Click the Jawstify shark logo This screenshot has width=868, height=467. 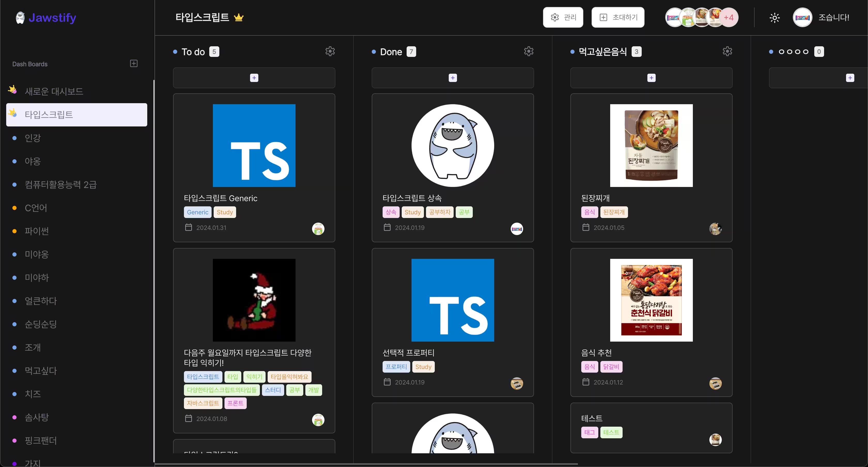tap(20, 18)
